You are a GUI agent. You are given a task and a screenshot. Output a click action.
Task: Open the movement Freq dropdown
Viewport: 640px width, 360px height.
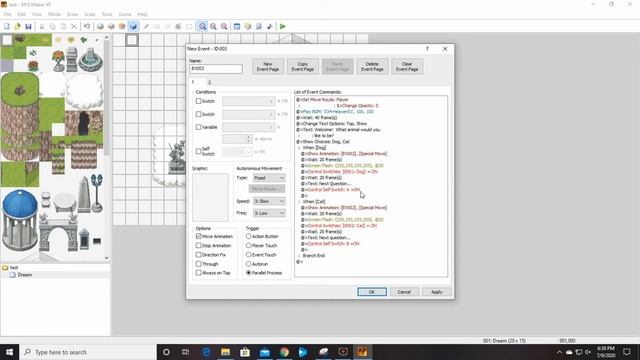(x=269, y=213)
